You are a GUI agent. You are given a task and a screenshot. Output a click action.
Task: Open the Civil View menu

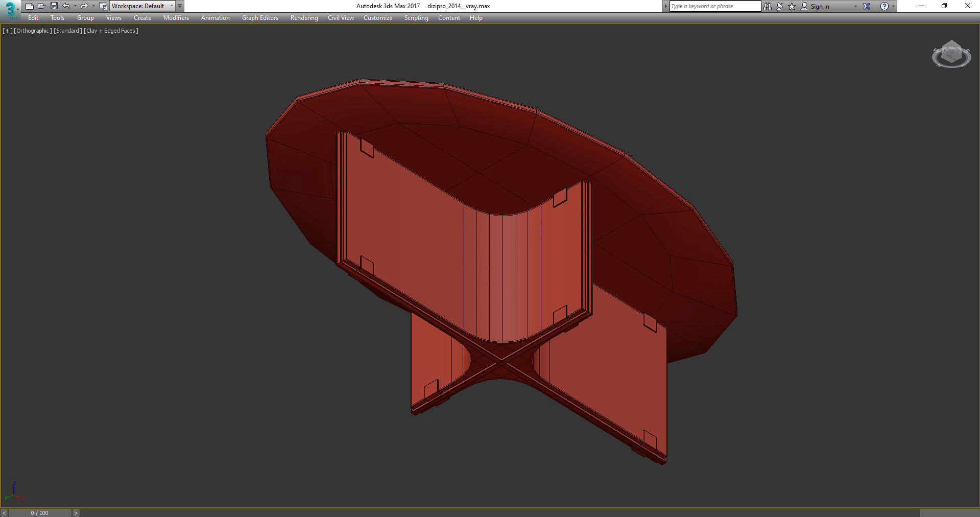(x=341, y=18)
